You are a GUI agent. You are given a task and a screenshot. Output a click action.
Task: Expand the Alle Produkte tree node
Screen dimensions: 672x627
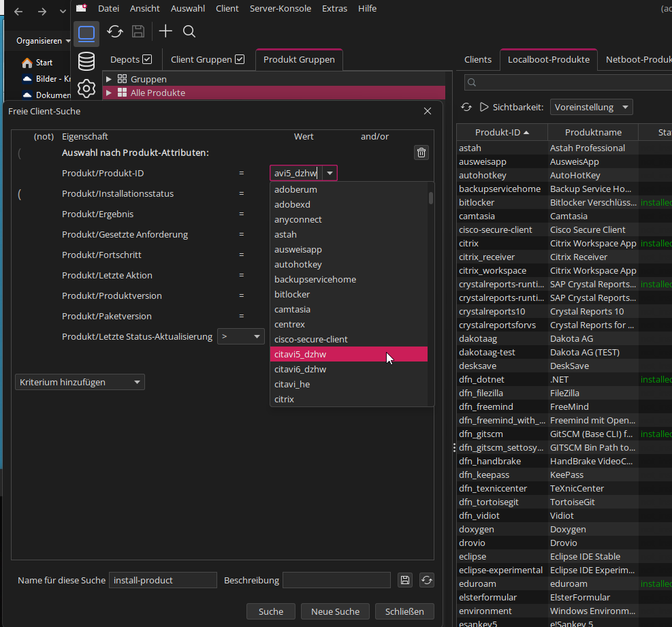[x=109, y=93]
